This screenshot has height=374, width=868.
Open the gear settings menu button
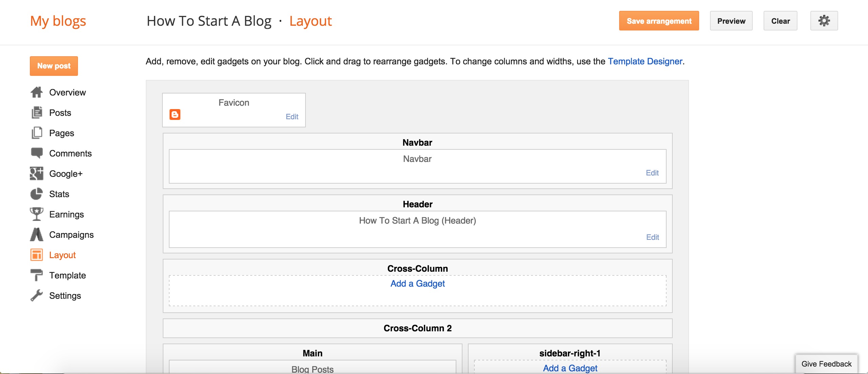(x=824, y=21)
